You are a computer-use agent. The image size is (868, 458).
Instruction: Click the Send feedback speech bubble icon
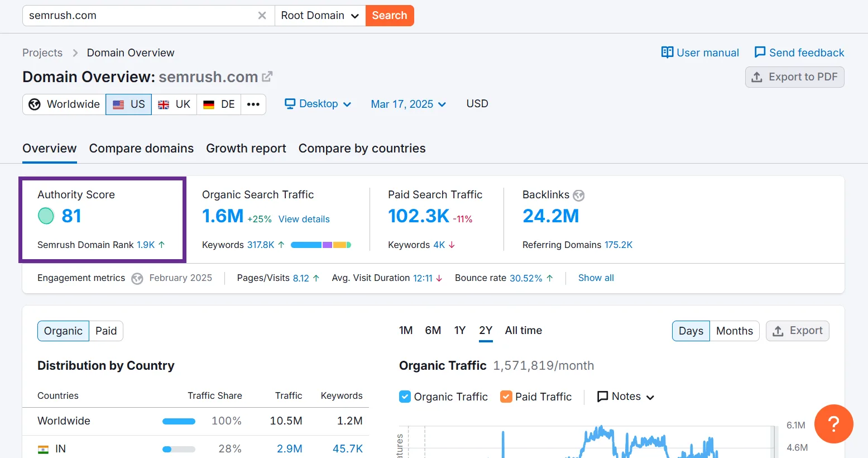(760, 53)
